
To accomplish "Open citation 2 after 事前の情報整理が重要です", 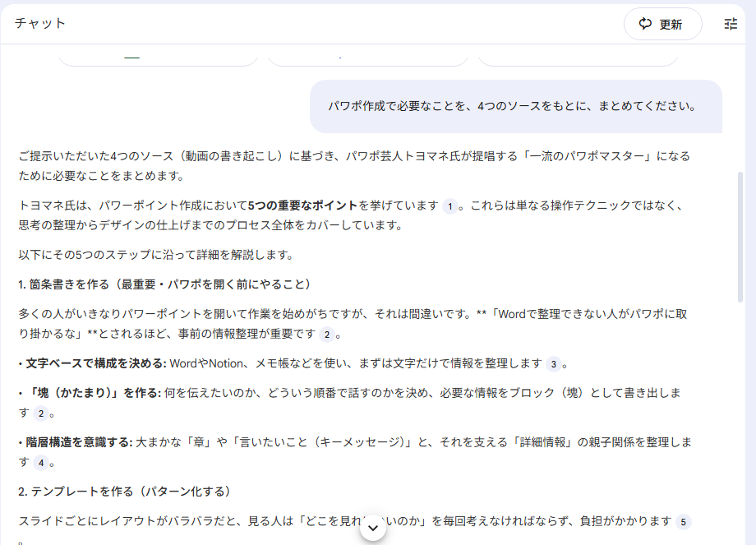I will point(327,335).
